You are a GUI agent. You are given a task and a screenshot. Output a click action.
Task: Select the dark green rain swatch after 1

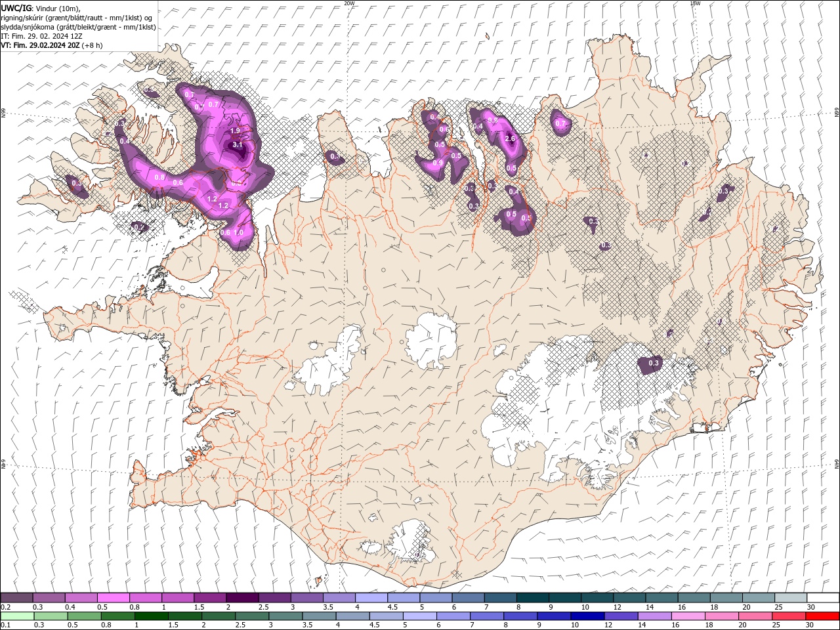point(152,616)
